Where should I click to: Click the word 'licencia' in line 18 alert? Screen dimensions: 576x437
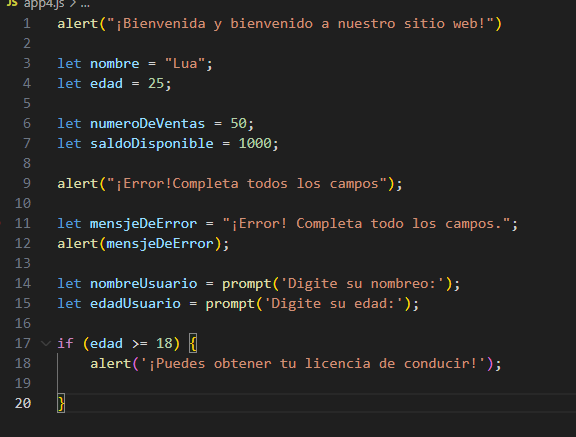pyautogui.click(x=338, y=364)
